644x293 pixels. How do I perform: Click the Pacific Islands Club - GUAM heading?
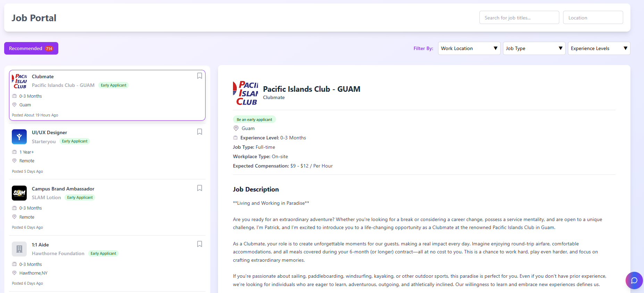pyautogui.click(x=311, y=89)
